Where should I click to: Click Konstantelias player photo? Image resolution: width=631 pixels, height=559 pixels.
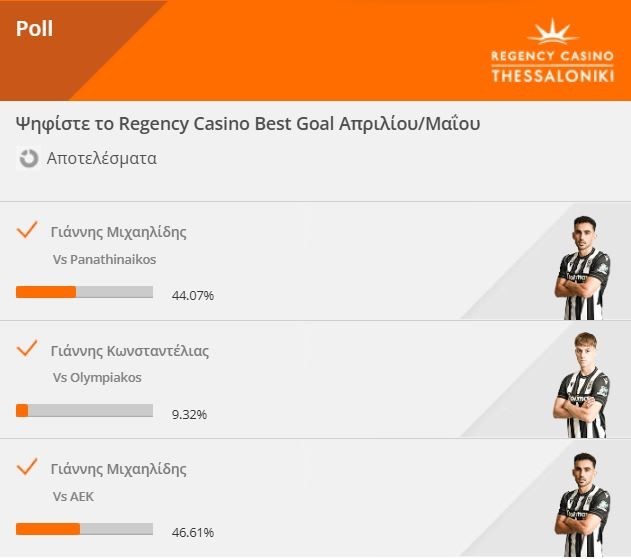coord(583,385)
